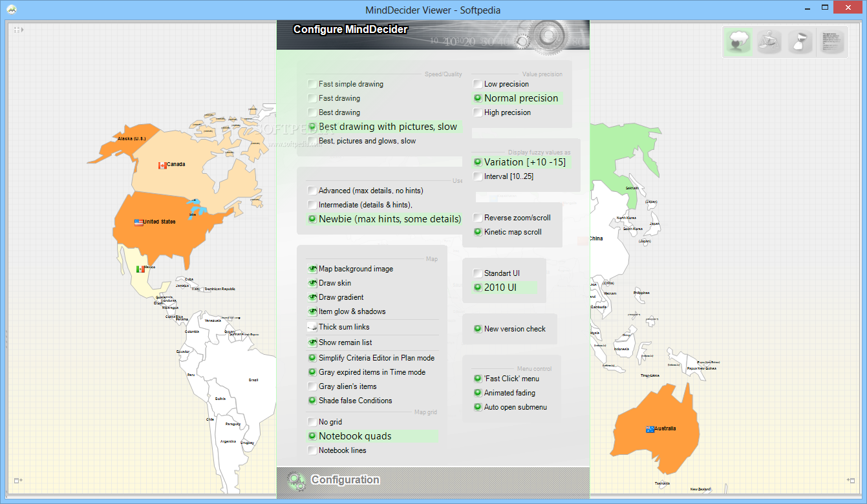Toggle eye icon for Map background image

(312, 269)
